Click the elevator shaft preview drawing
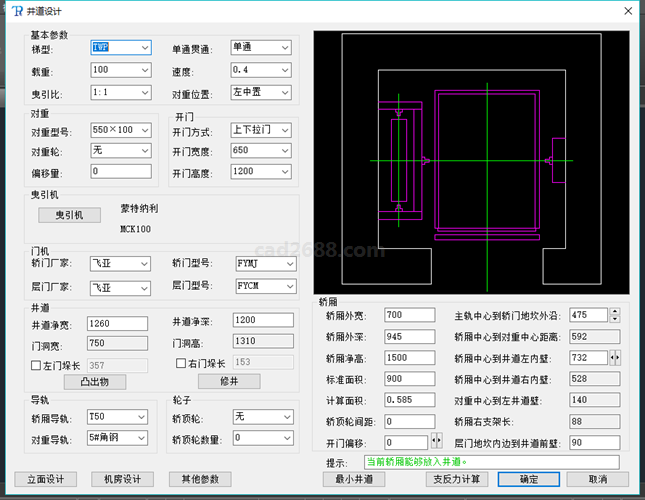The image size is (645, 500). click(x=472, y=160)
